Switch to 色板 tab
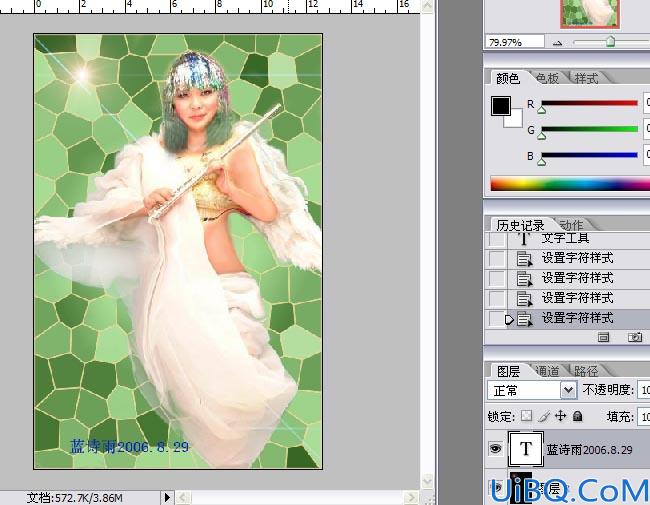Screen dimensions: 650x505 547,78
